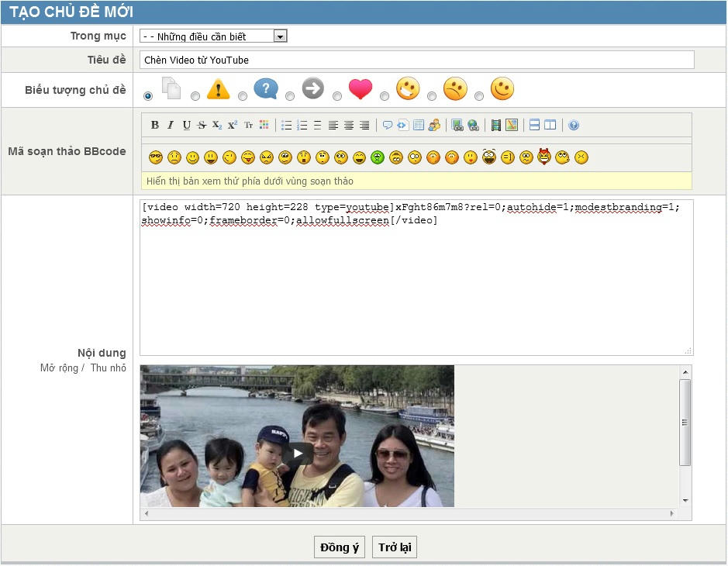Insert a table
This screenshot has width=728, height=566.
419,125
